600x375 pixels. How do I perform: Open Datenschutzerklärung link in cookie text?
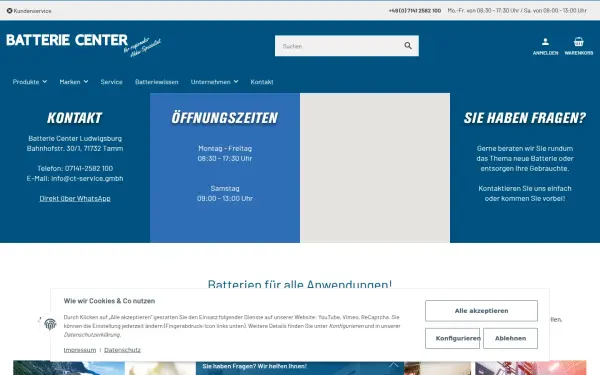[92, 335]
